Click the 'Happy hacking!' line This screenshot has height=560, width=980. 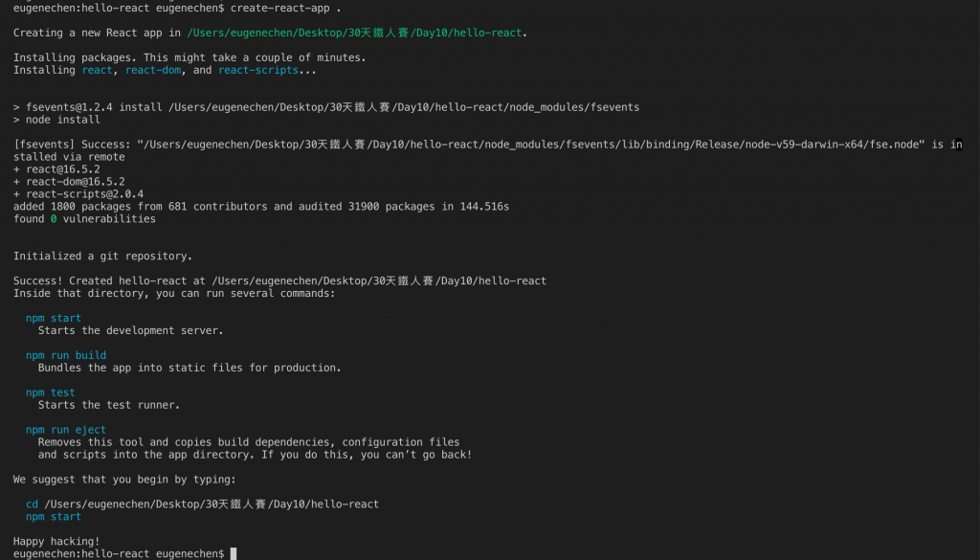pos(56,542)
